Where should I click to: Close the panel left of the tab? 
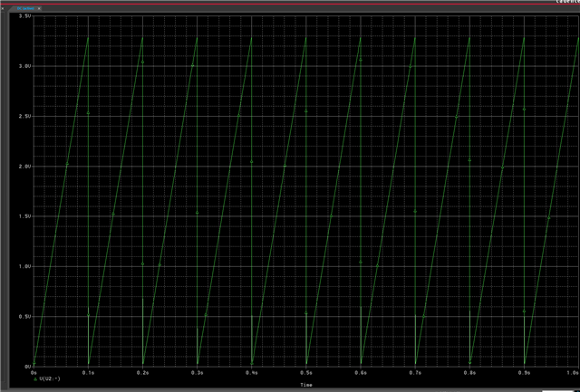[x=3, y=8]
